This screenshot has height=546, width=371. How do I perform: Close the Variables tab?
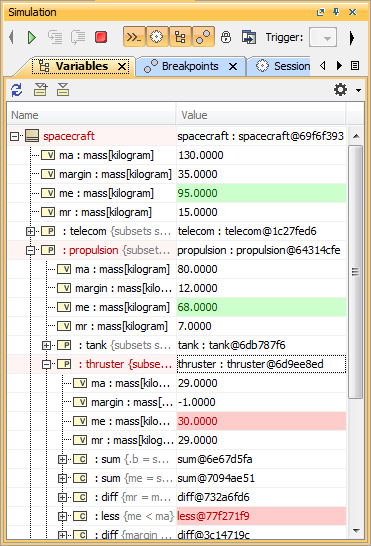(122, 67)
